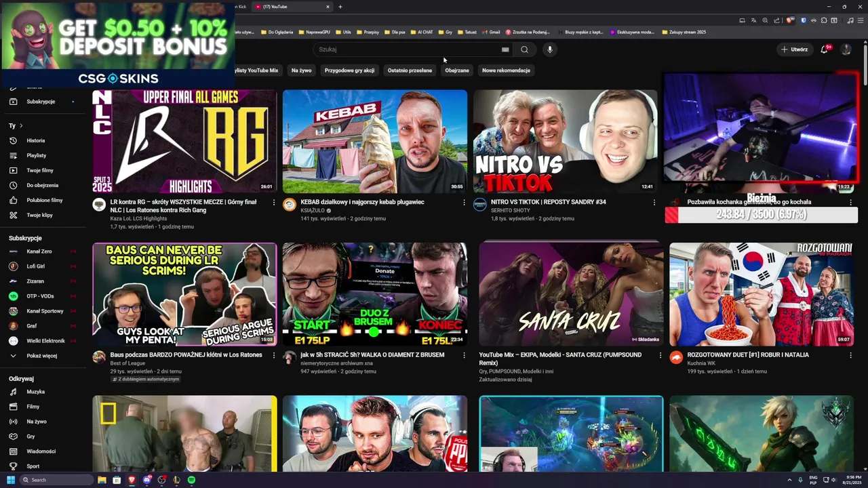The width and height of the screenshot is (868, 488).
Task: Open the Do Oglądania bookmark folder
Action: 277,32
